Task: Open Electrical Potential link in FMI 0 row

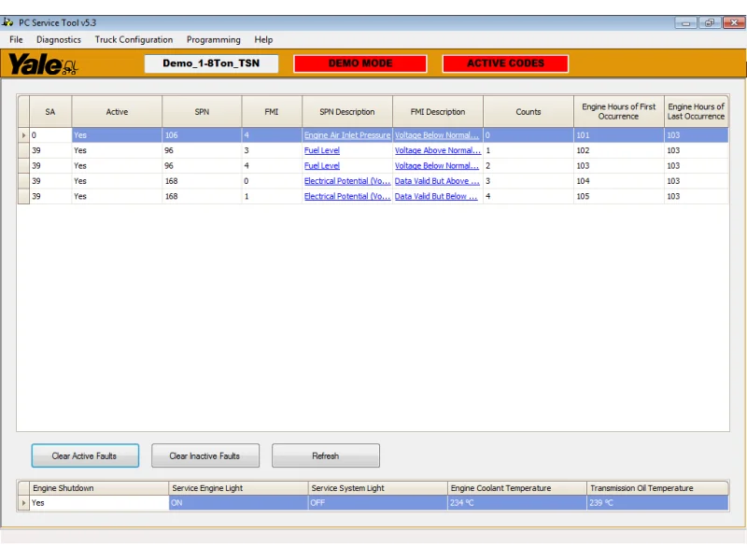Action: coord(347,181)
